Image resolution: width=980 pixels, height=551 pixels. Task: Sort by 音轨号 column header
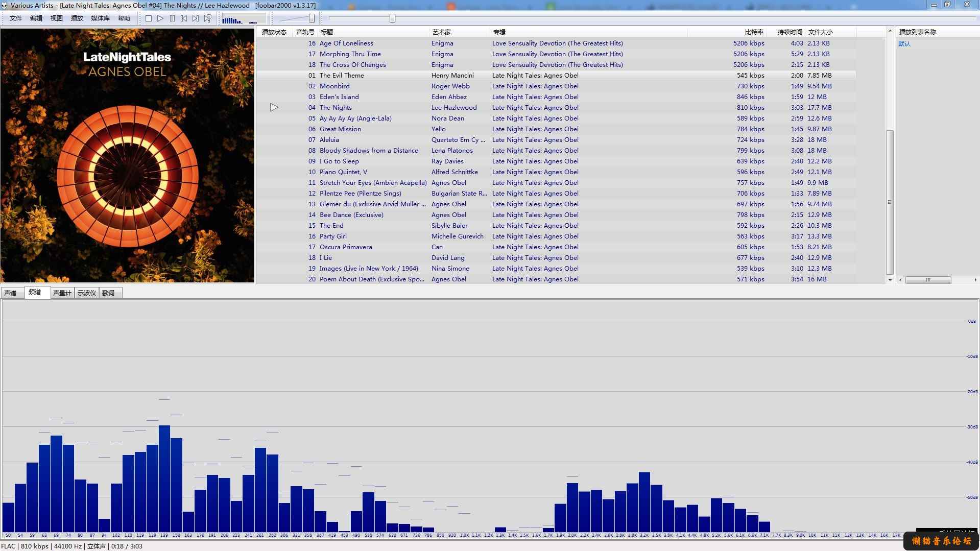click(x=305, y=32)
